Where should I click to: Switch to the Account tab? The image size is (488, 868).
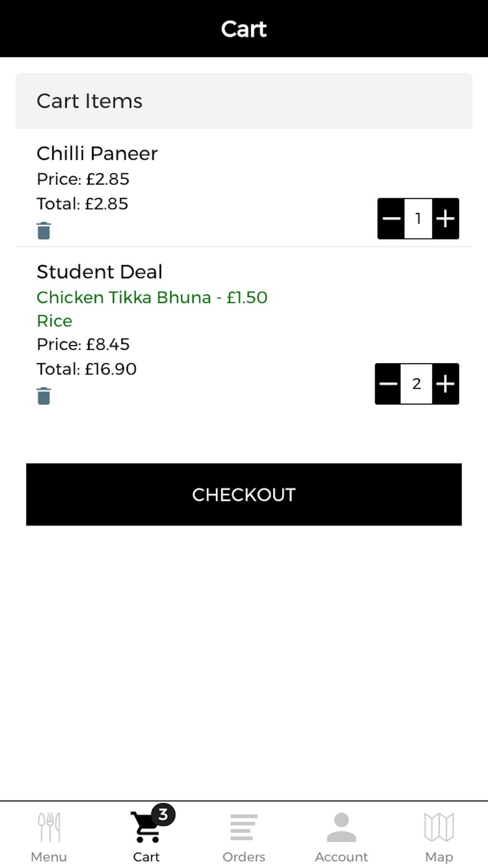(x=342, y=836)
